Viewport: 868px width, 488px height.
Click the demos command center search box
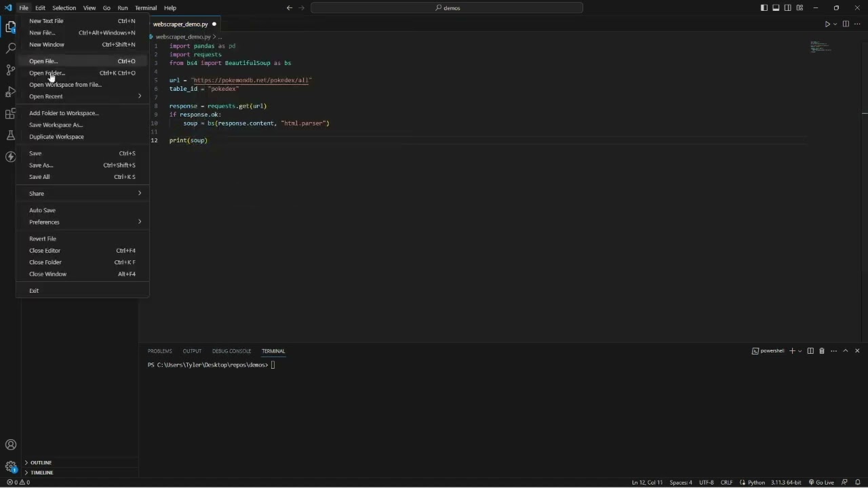click(x=447, y=8)
